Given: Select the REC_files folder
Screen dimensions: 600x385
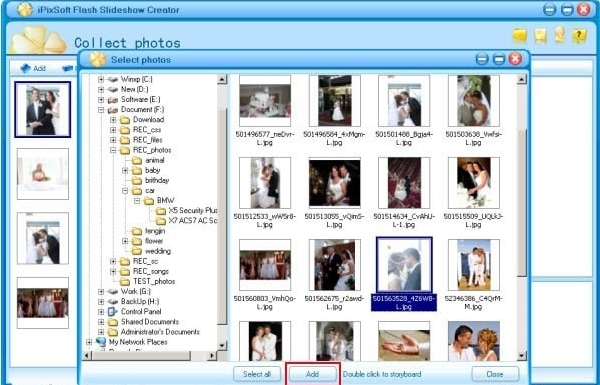Looking at the screenshot, I should [148, 140].
